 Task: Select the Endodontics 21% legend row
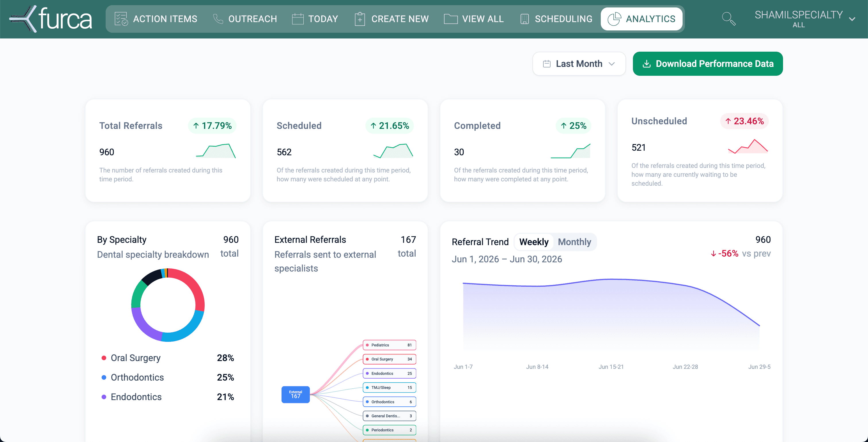(x=168, y=397)
